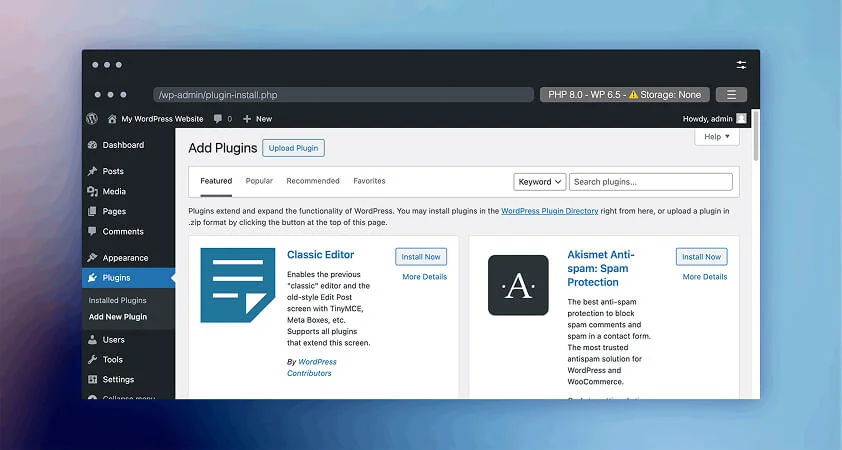Open Add New Plugin submenu item
Image resolution: width=842 pixels, height=450 pixels.
(118, 317)
